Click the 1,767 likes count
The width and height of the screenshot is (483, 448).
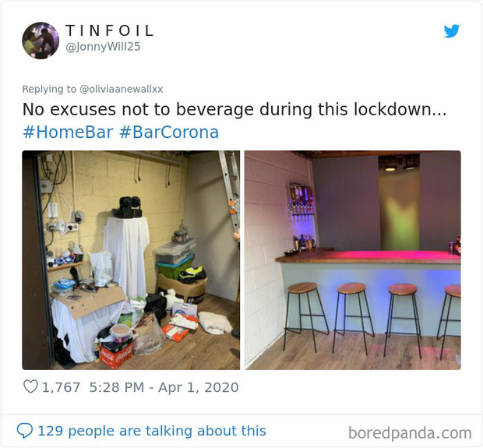click(x=61, y=387)
